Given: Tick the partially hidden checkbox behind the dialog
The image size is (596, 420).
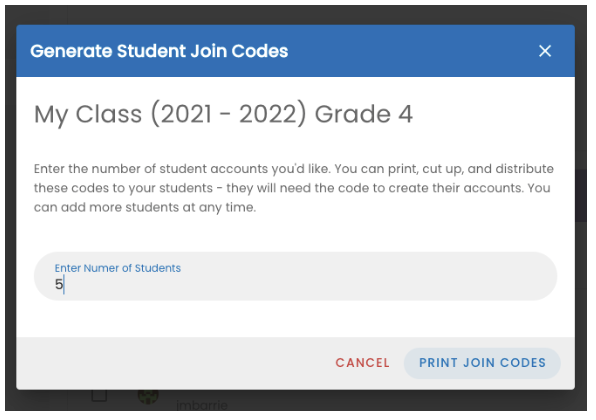Looking at the screenshot, I should coord(99,395).
